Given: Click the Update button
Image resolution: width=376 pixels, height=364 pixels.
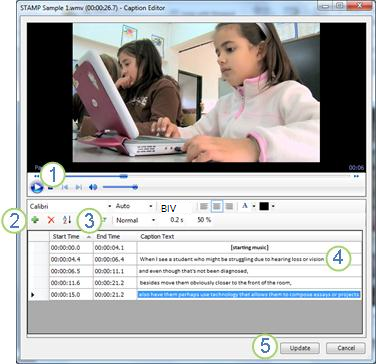Looking at the screenshot, I should (300, 348).
